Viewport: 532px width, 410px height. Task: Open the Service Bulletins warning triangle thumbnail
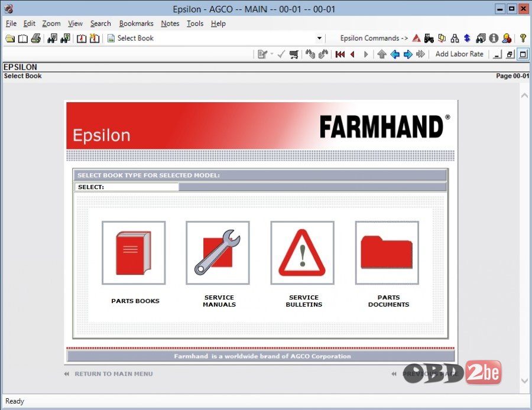[302, 253]
